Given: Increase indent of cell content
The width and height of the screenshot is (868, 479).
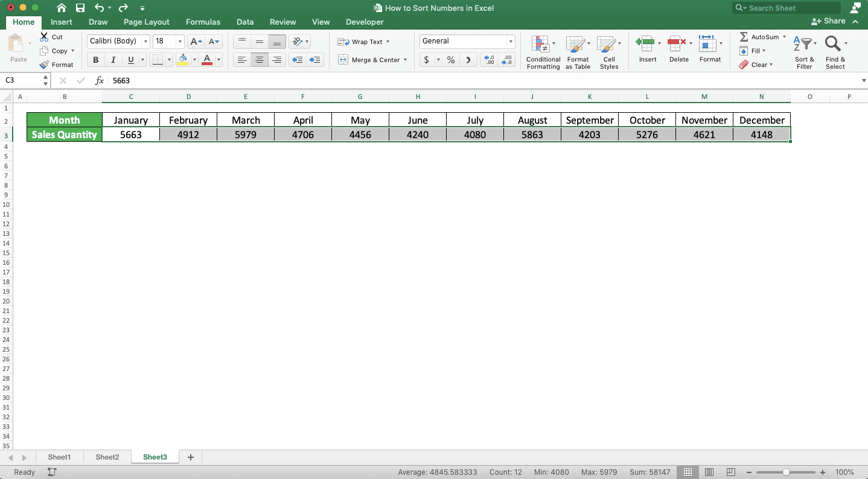Looking at the screenshot, I should [x=314, y=60].
